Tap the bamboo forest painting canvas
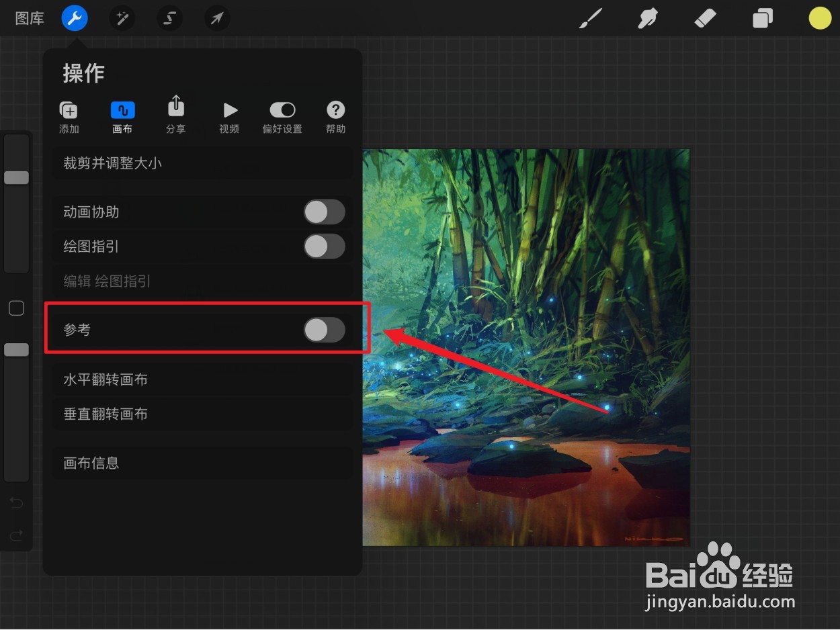The width and height of the screenshot is (840, 630). (x=526, y=347)
